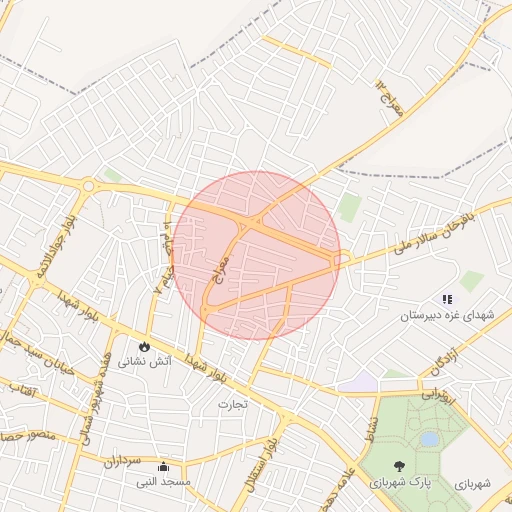Click the آزادگان street label

[x=445, y=362]
